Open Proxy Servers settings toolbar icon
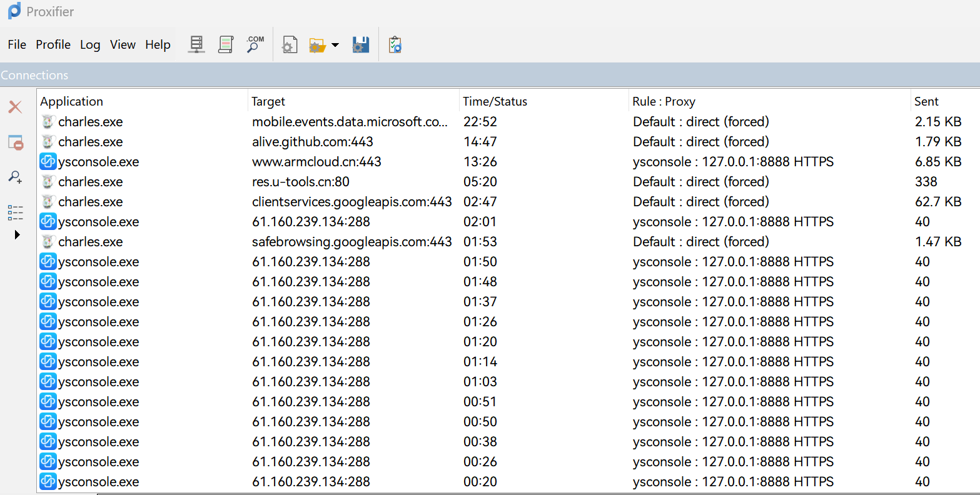Image resolution: width=980 pixels, height=495 pixels. (x=196, y=44)
